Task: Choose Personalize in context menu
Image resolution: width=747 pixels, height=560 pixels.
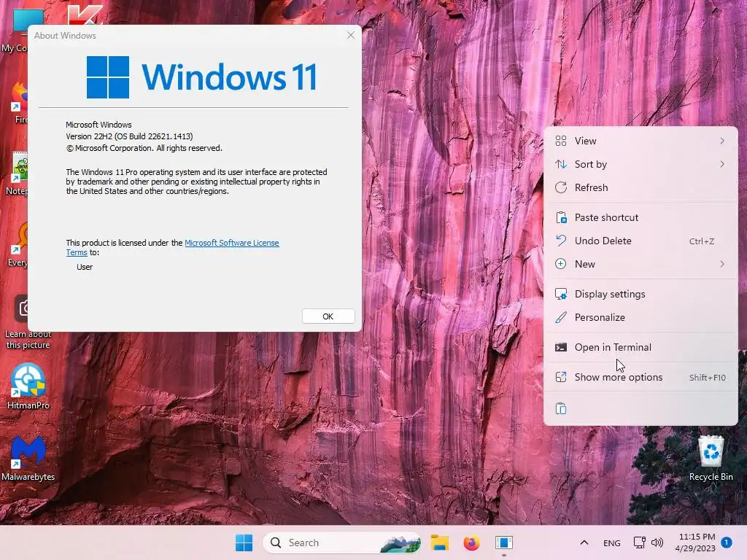Action: [x=640, y=318]
